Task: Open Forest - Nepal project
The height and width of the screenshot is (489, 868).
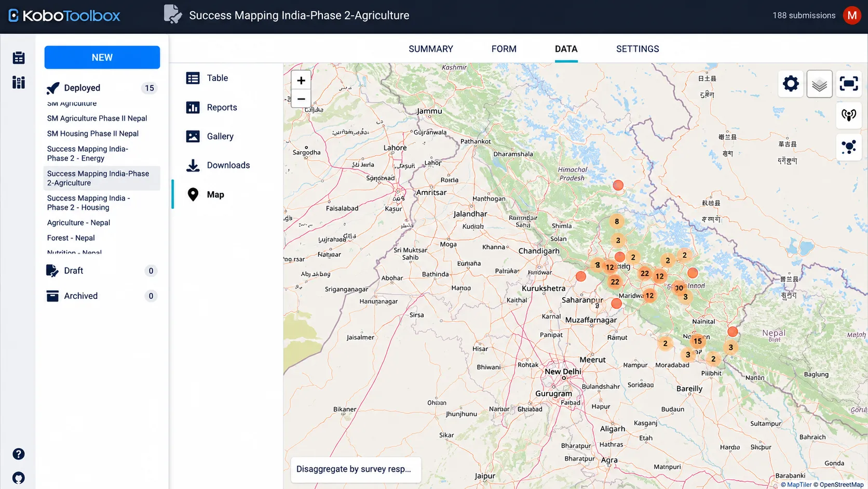Action: pyautogui.click(x=71, y=238)
